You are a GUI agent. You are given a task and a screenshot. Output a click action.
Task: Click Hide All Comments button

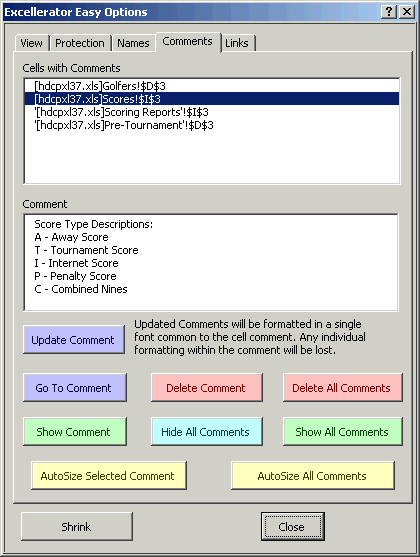pyautogui.click(x=206, y=432)
